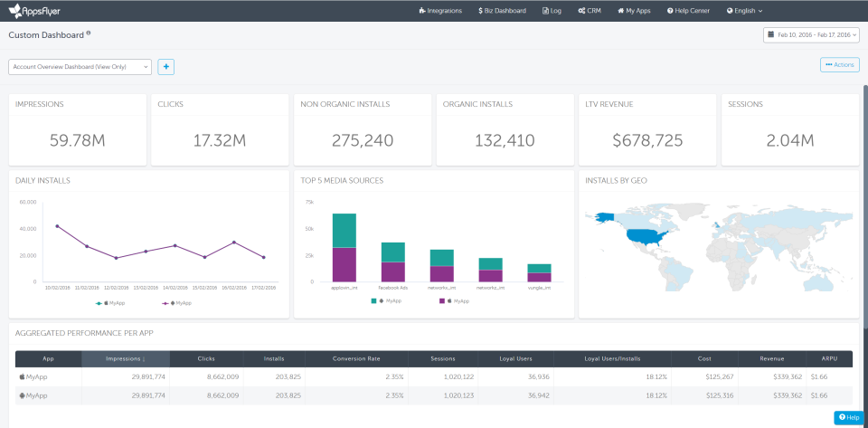Image resolution: width=868 pixels, height=428 pixels.
Task: Open the date range picker
Action: pyautogui.click(x=811, y=34)
